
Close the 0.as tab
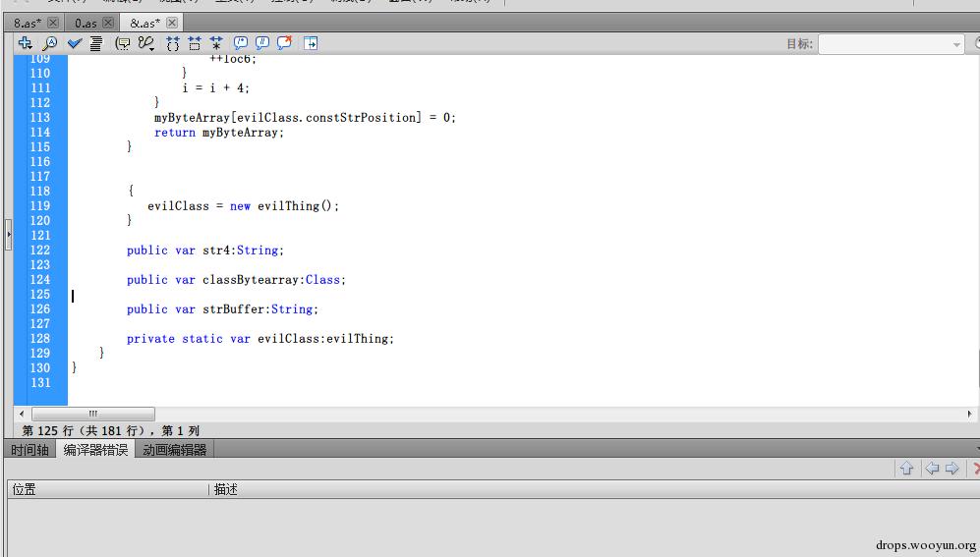point(108,23)
